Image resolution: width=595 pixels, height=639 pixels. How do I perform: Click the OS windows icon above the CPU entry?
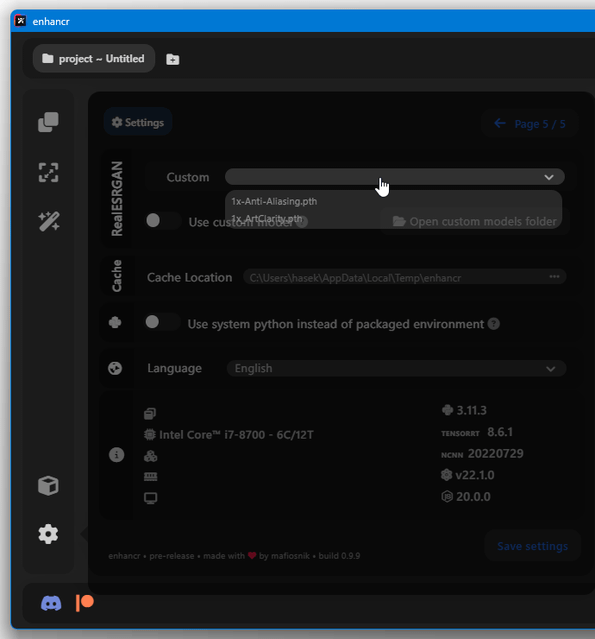150,414
